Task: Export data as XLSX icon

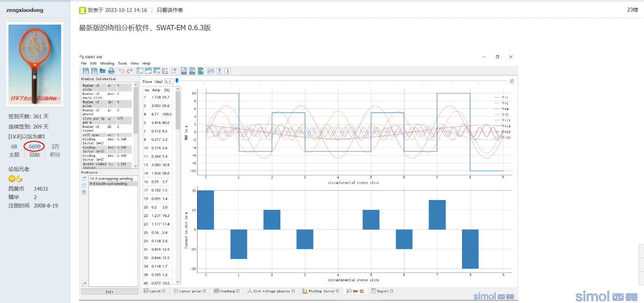Action: click(x=201, y=71)
